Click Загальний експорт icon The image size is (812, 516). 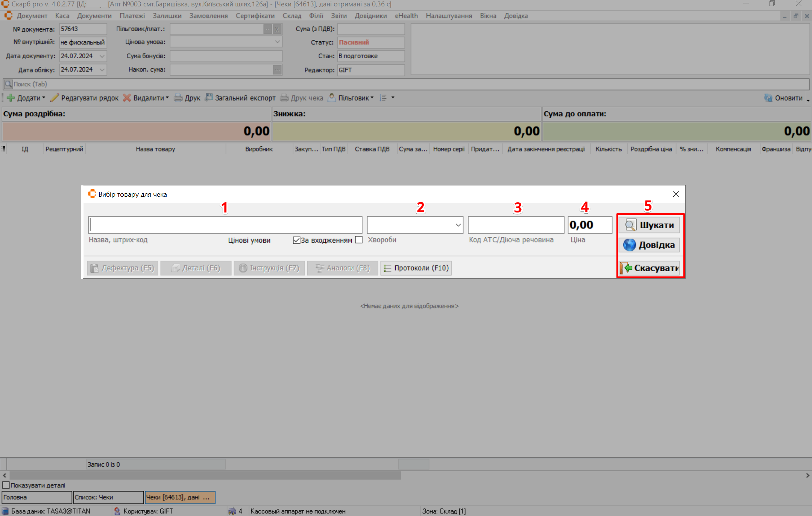click(209, 98)
